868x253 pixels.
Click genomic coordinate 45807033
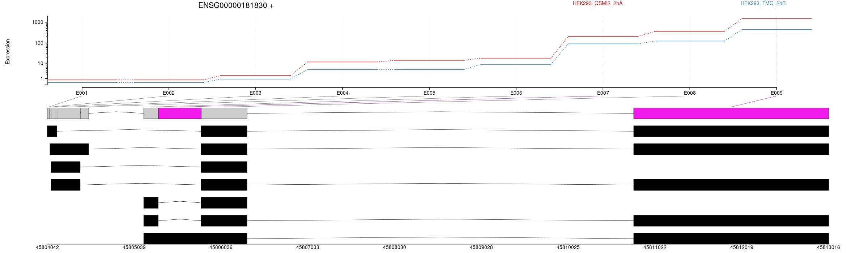[x=307, y=248]
